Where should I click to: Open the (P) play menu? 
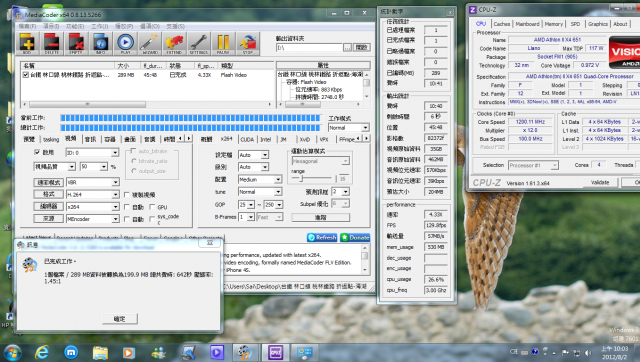(x=124, y=26)
